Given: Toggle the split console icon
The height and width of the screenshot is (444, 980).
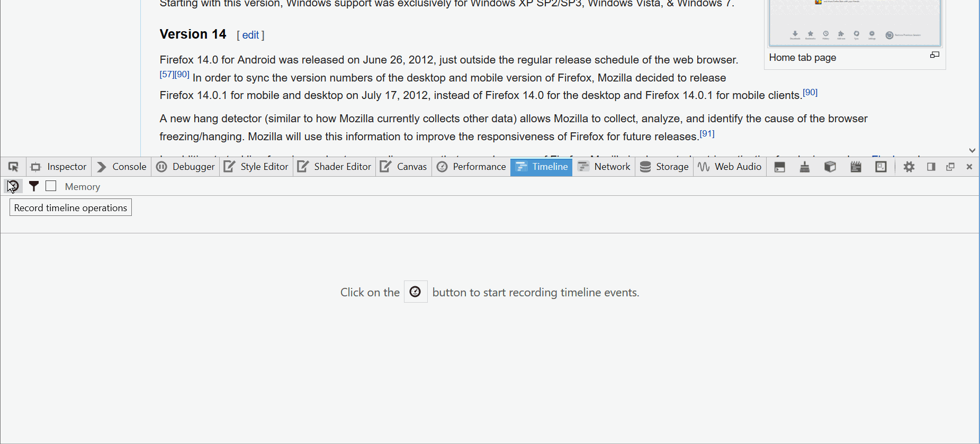Looking at the screenshot, I should click(x=779, y=167).
